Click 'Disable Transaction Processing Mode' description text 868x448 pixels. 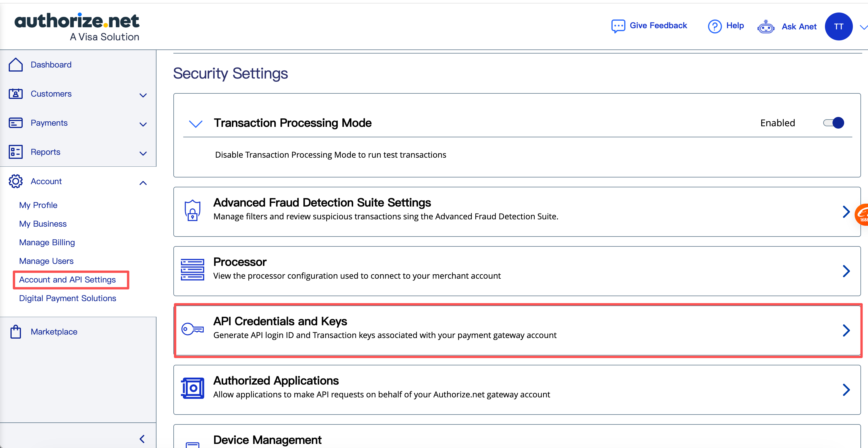coord(330,155)
